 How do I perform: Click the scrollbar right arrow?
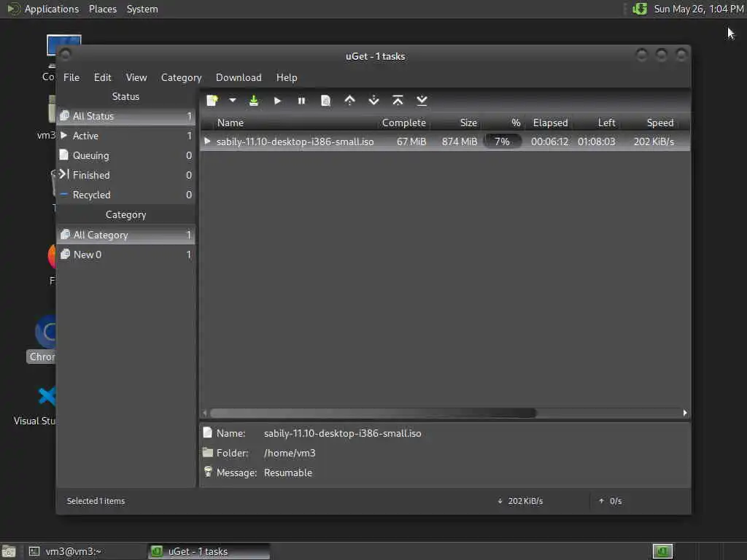point(684,413)
